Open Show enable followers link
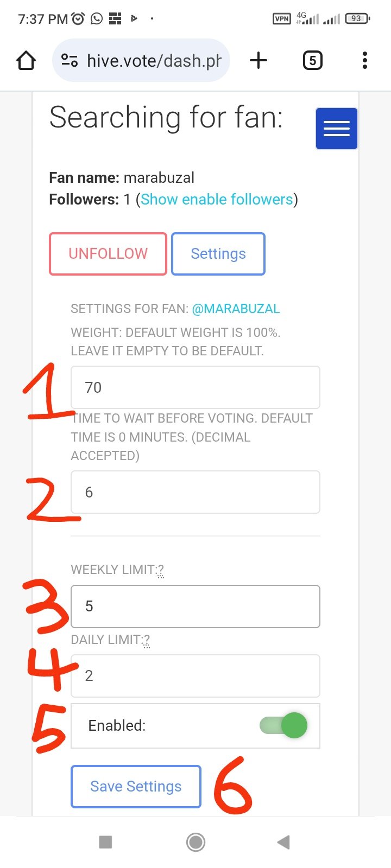Image resolution: width=391 pixels, height=868 pixels. pos(217,200)
